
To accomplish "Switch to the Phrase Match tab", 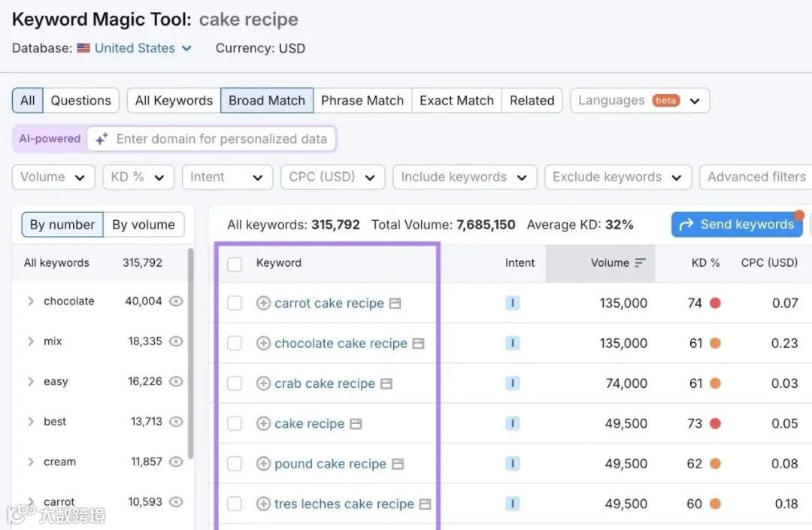I will point(362,101).
